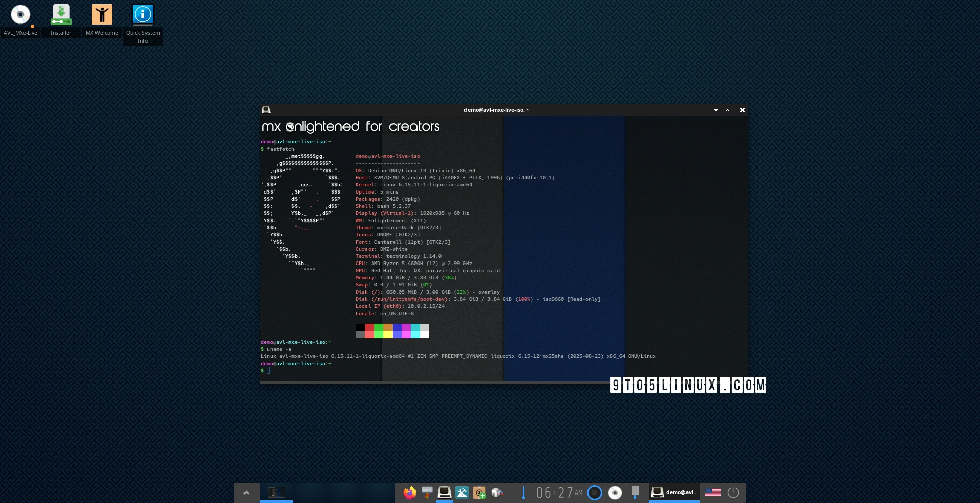Open the terminal window menu icon
Viewport: 980px width, 503px height.
point(266,110)
